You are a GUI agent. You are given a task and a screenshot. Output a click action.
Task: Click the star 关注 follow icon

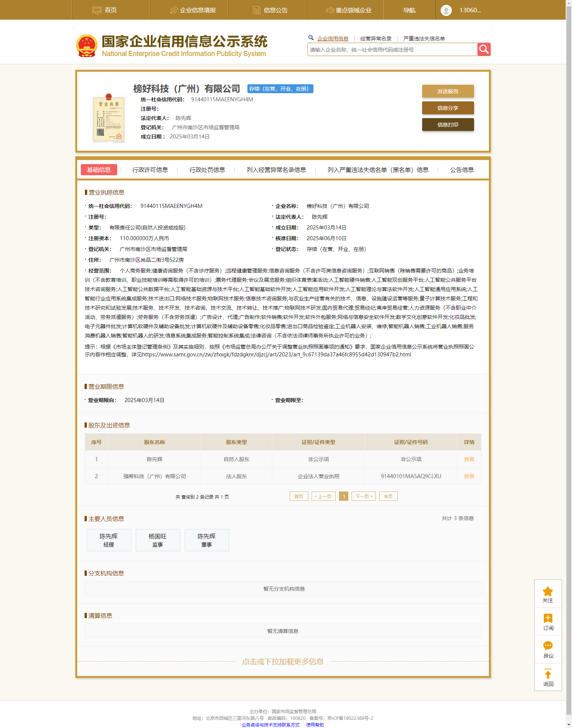(548, 592)
